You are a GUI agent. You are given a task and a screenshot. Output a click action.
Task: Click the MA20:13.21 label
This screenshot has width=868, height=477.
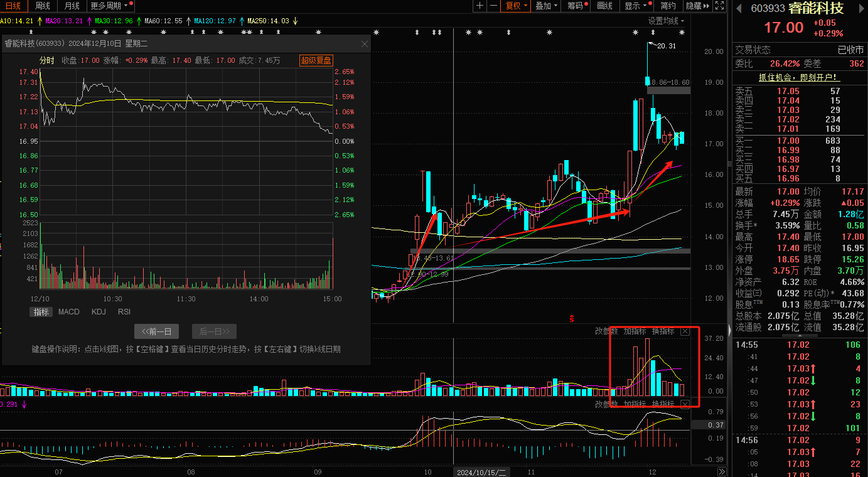pos(64,21)
